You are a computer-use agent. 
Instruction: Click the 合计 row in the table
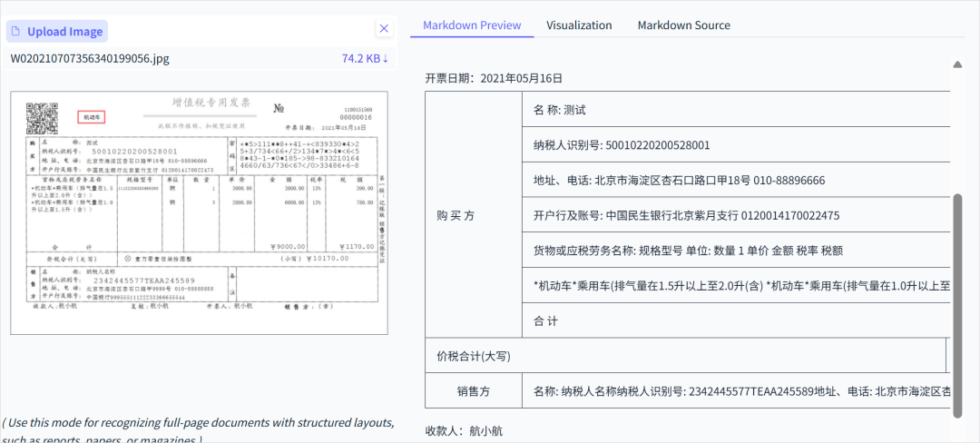tap(546, 321)
